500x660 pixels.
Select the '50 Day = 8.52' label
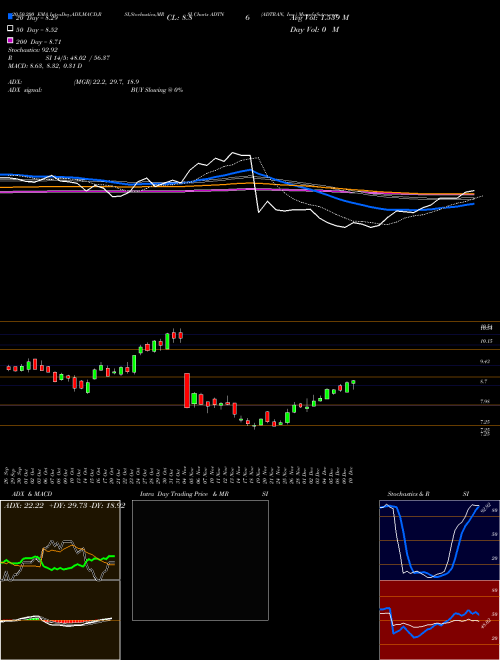point(37,30)
